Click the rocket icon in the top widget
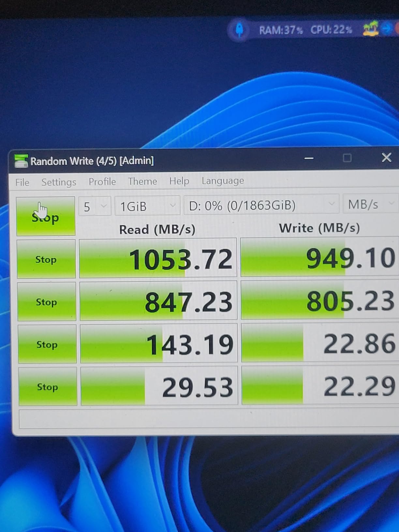Screen dimensions: 399x532 click(x=240, y=30)
